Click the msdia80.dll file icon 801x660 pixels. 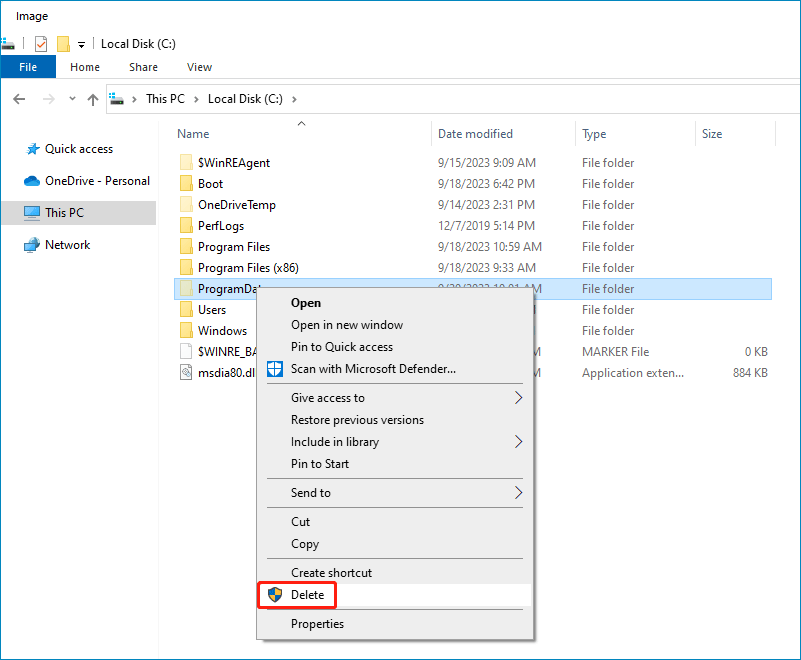point(186,372)
